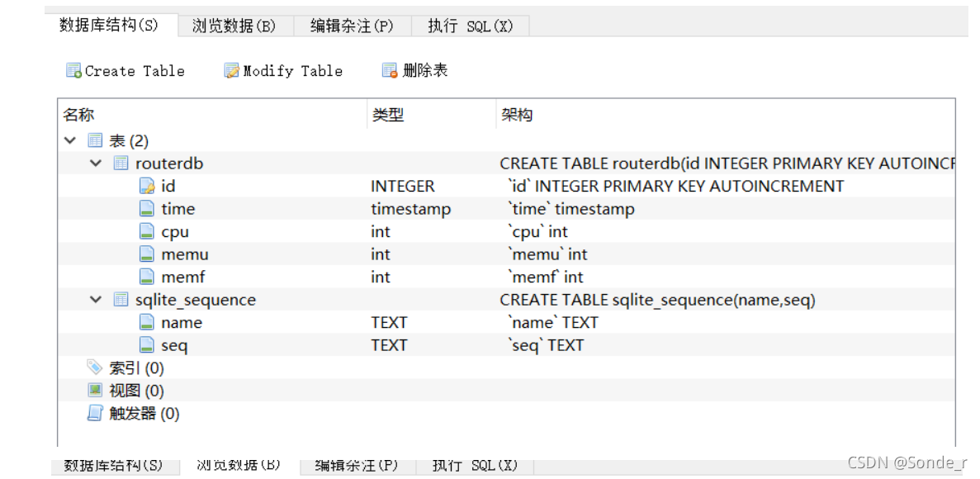Click the 名称 column header

point(77,114)
